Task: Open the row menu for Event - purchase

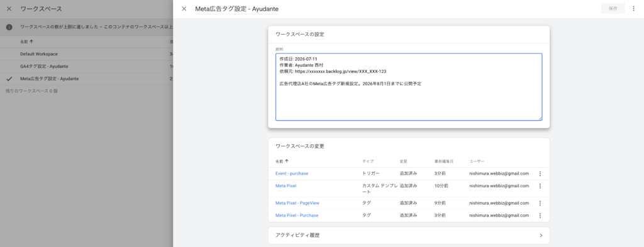Action: point(540,174)
